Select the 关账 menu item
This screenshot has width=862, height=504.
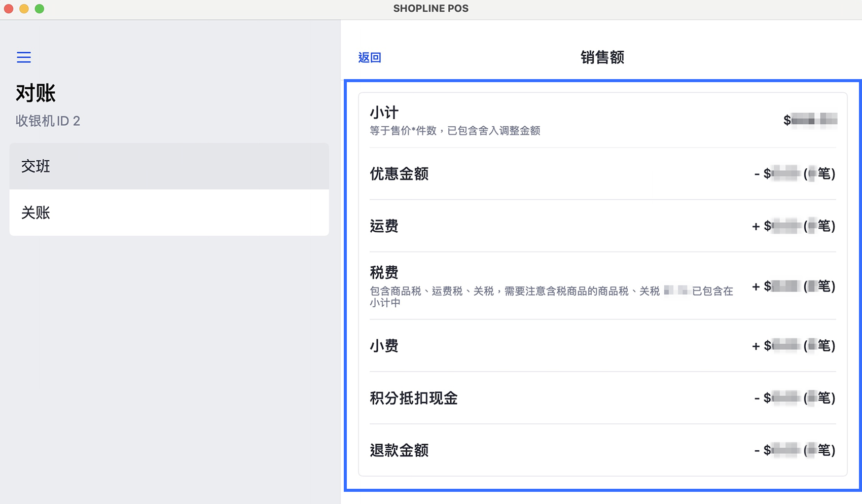(x=169, y=212)
